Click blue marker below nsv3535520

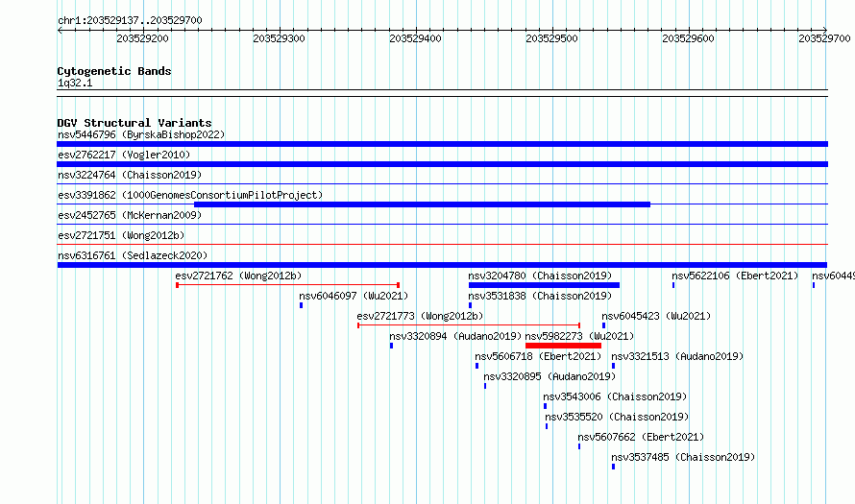547,426
